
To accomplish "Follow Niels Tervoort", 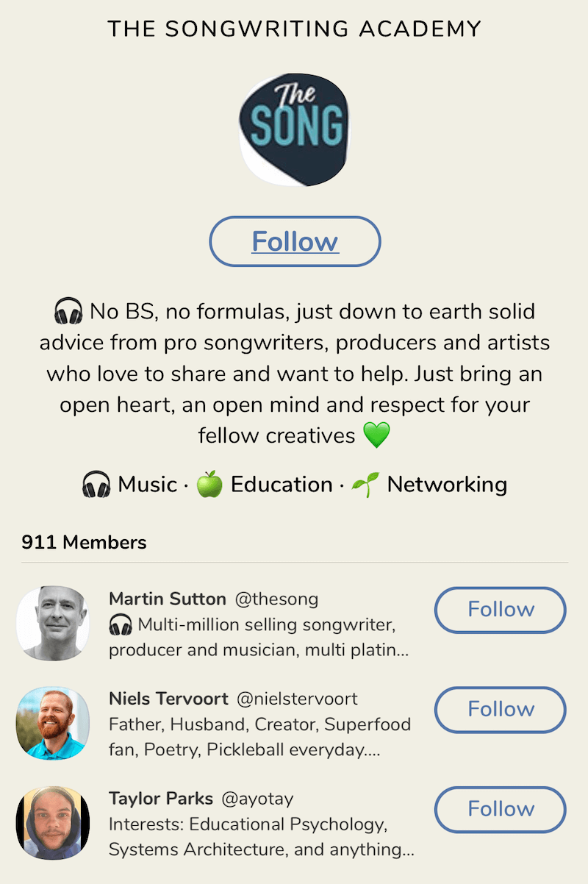I will click(501, 710).
